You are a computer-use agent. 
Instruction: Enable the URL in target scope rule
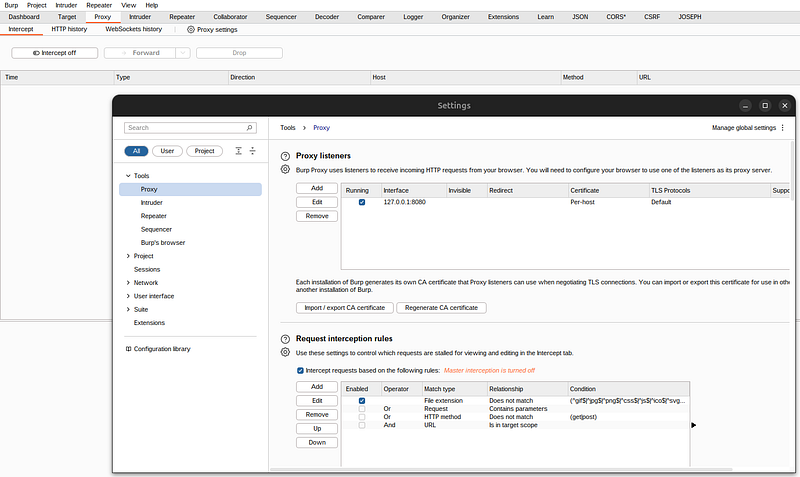coord(362,425)
